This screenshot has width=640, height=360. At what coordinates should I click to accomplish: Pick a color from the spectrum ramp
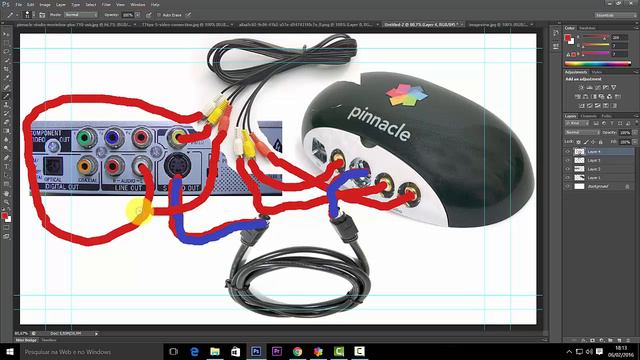pos(598,64)
